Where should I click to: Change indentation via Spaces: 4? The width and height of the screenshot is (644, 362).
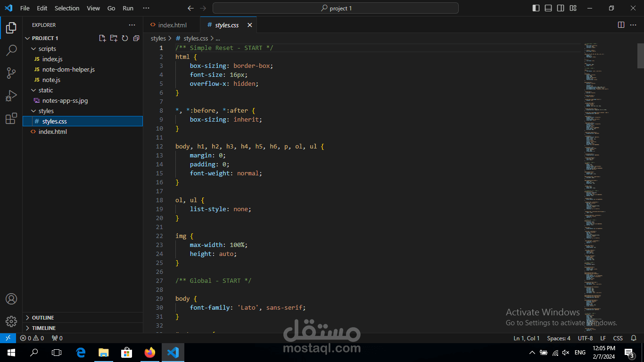tap(559, 338)
